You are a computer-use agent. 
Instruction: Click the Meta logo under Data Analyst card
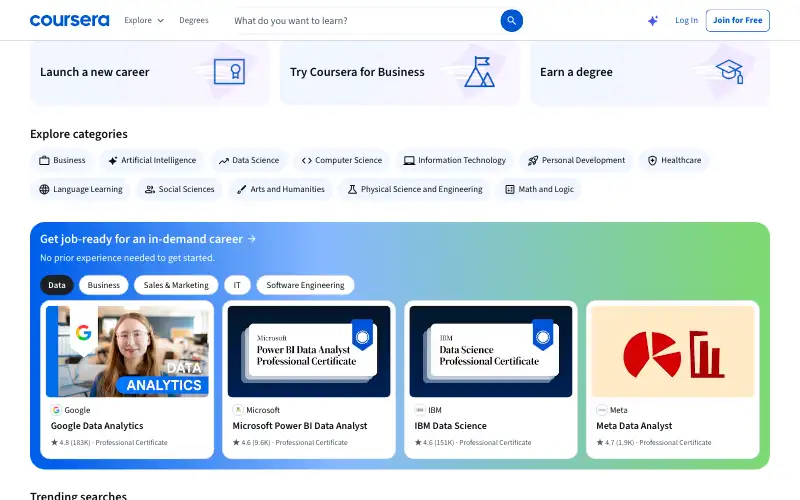[x=602, y=410]
